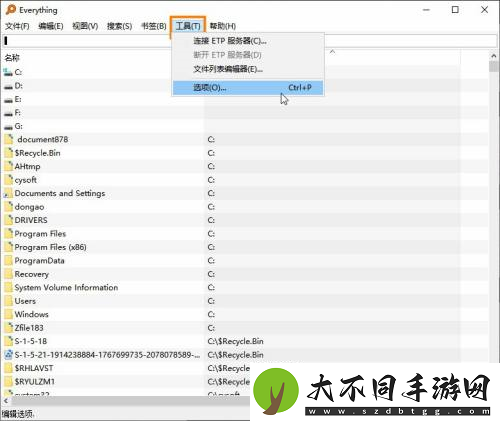The height and width of the screenshot is (421, 500).
Task: Click the $RYULZM1 folder icon
Action: [9, 382]
